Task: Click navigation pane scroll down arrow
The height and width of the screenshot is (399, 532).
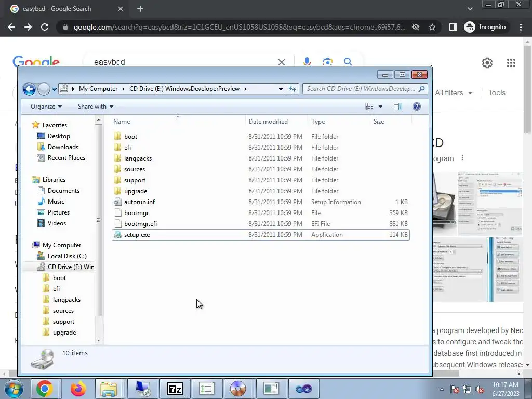Action: coord(99,340)
